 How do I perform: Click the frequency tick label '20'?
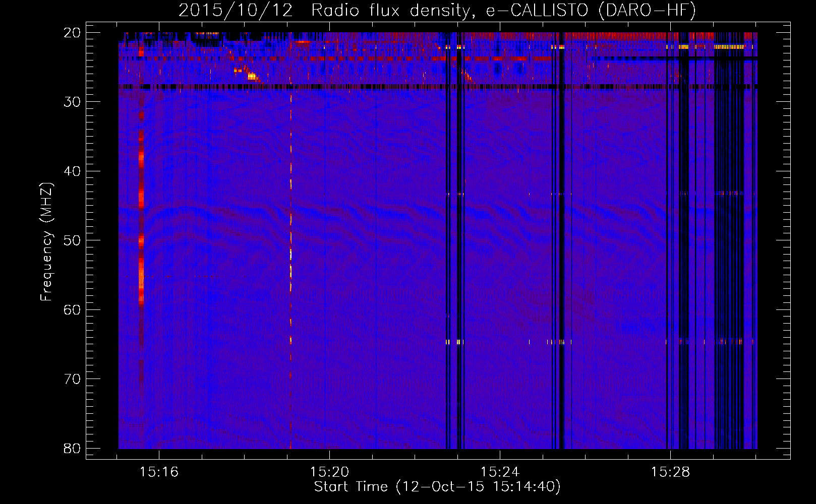[72, 33]
